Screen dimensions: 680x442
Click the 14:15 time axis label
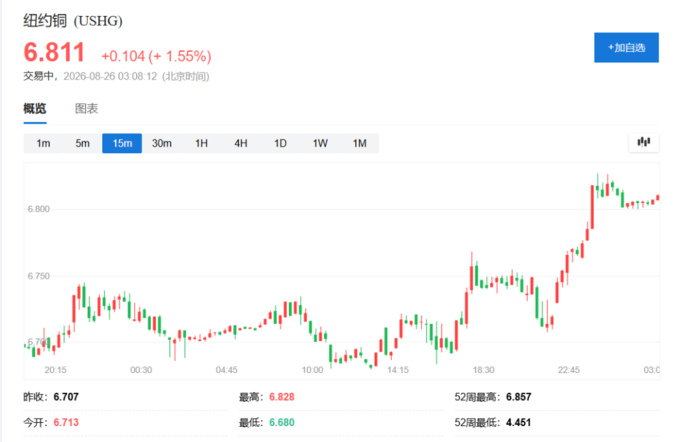pos(398,370)
